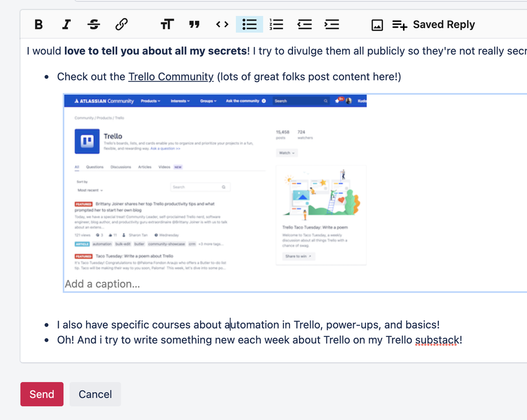This screenshot has height=420, width=527.
Task: Insert code formatting with angle brackets icon
Action: 222,24
